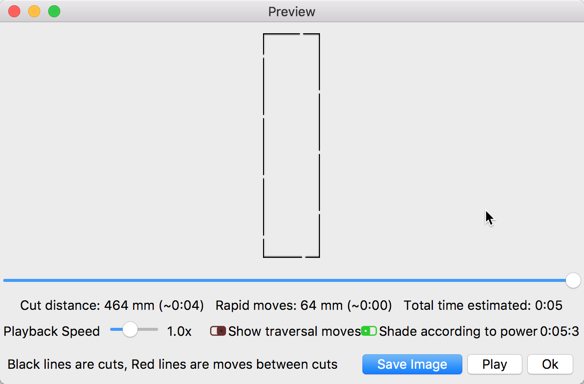Click the Rapid moves 64 mm readout

[304, 305]
